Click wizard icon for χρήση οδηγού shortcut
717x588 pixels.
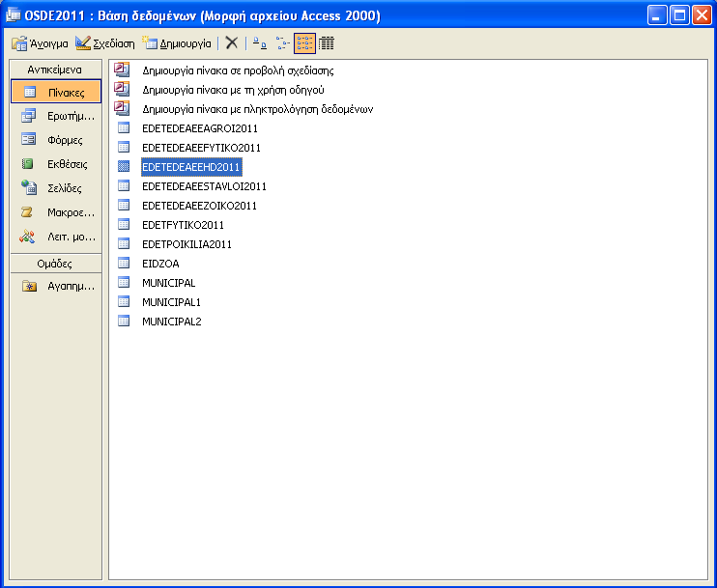[x=122, y=88]
